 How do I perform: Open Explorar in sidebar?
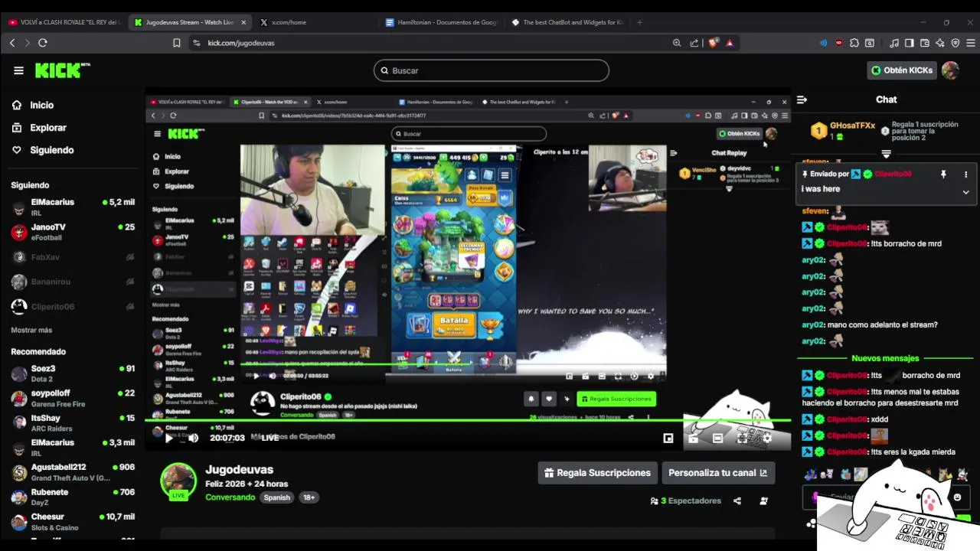pyautogui.click(x=48, y=128)
